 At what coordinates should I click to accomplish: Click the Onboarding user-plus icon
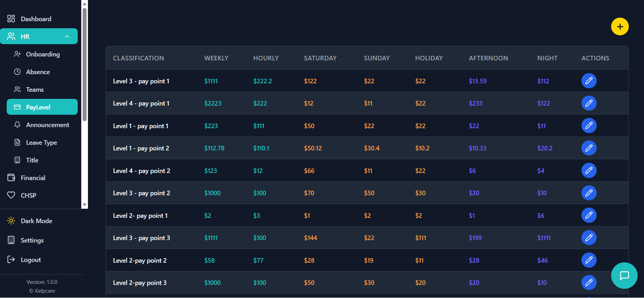[x=17, y=54]
